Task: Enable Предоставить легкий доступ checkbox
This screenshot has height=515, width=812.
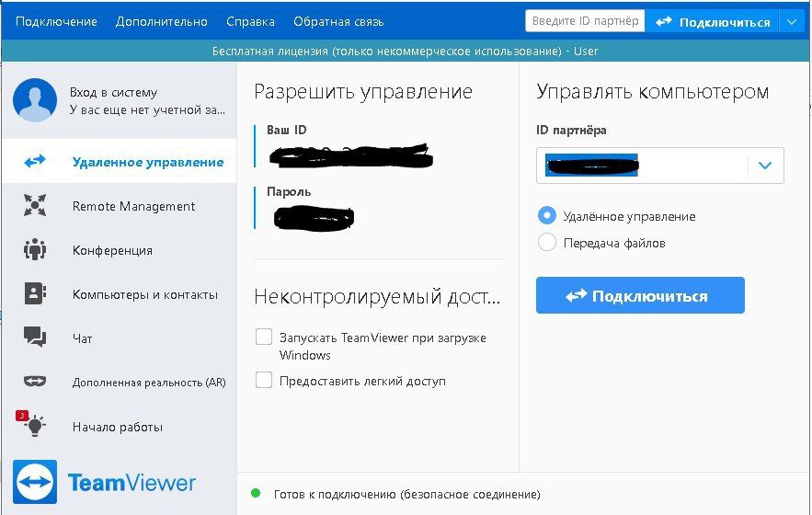Action: click(264, 380)
